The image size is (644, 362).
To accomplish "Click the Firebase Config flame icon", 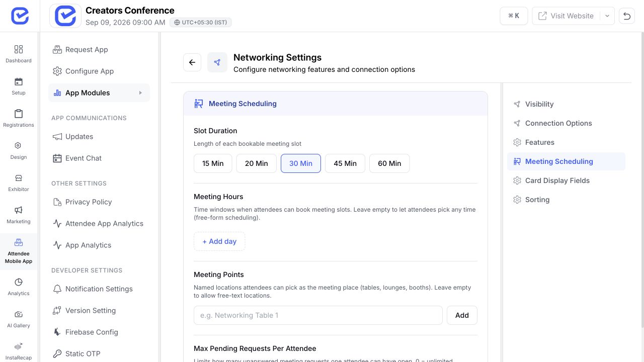I will pyautogui.click(x=57, y=332).
